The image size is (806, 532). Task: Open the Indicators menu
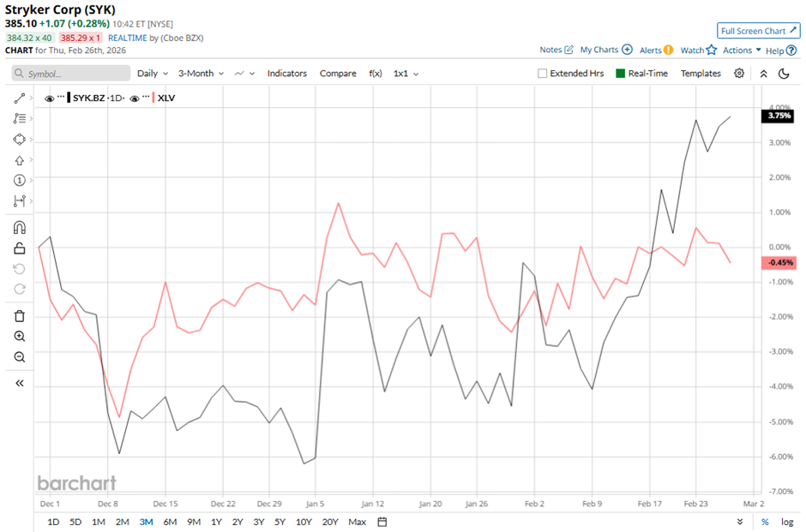[x=286, y=74]
